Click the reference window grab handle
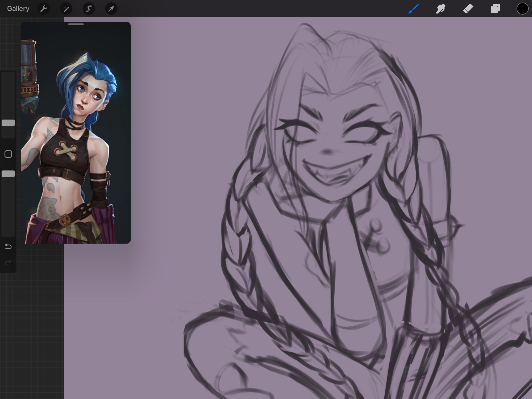532x399 pixels. point(76,24)
